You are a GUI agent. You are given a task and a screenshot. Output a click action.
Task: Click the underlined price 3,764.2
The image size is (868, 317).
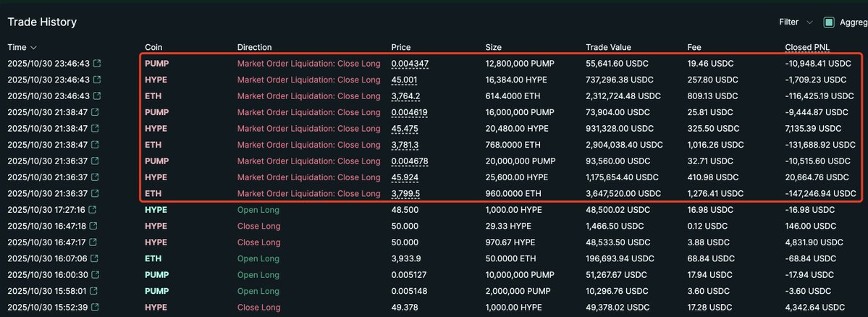[x=406, y=96]
